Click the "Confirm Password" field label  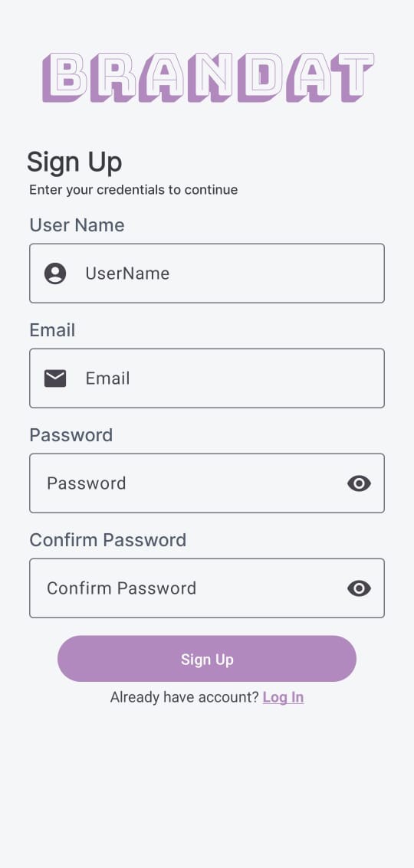(108, 540)
